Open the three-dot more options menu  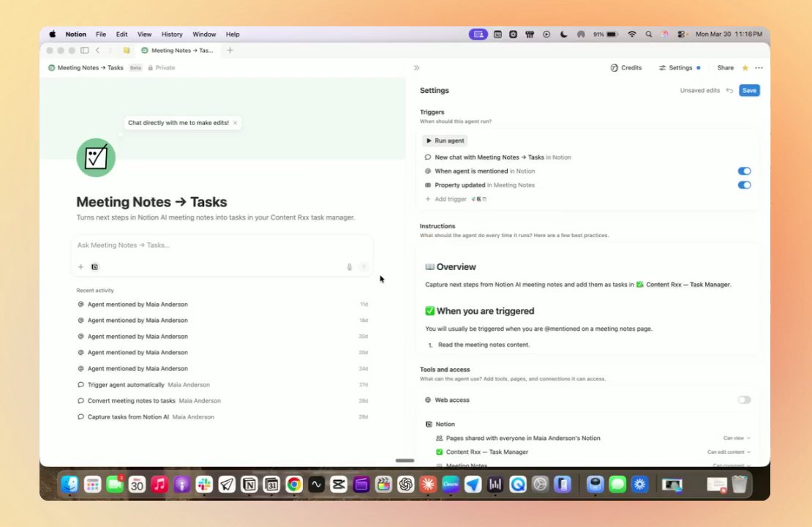click(x=759, y=68)
